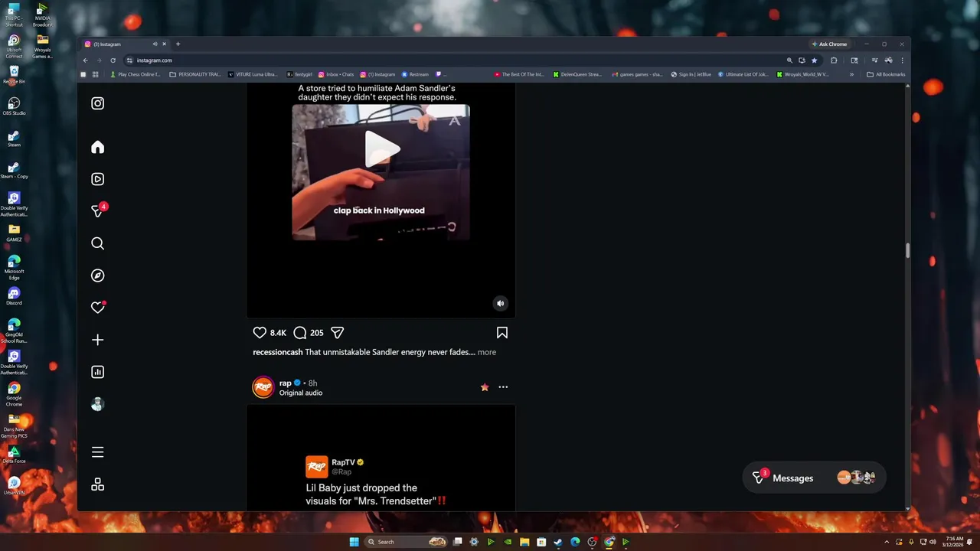
Task: Open the Also from Meta grid icon
Action: click(x=98, y=484)
